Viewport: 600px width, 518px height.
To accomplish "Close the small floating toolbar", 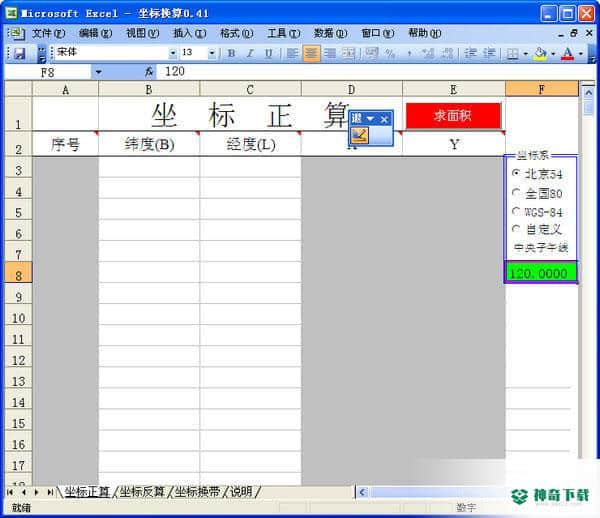I will 385,119.
